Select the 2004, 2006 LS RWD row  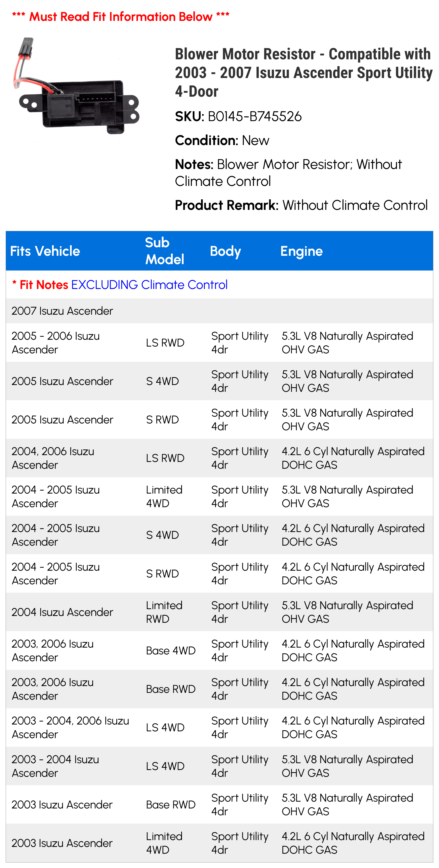(x=219, y=458)
